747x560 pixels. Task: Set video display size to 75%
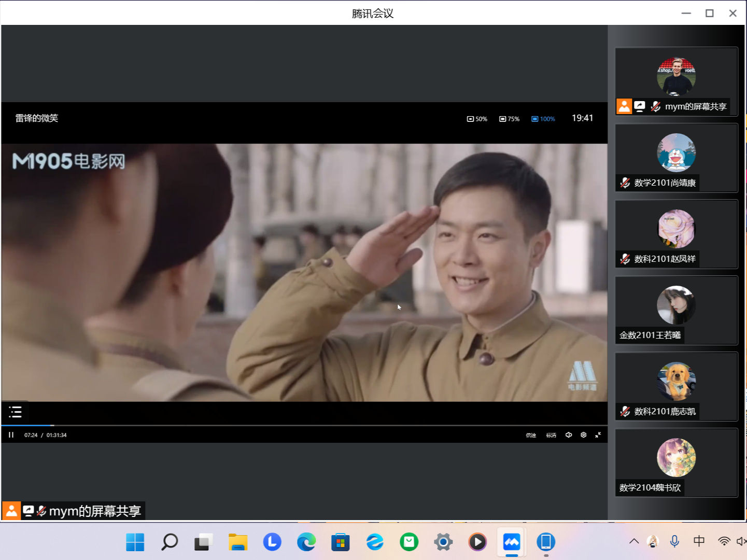[x=509, y=119]
